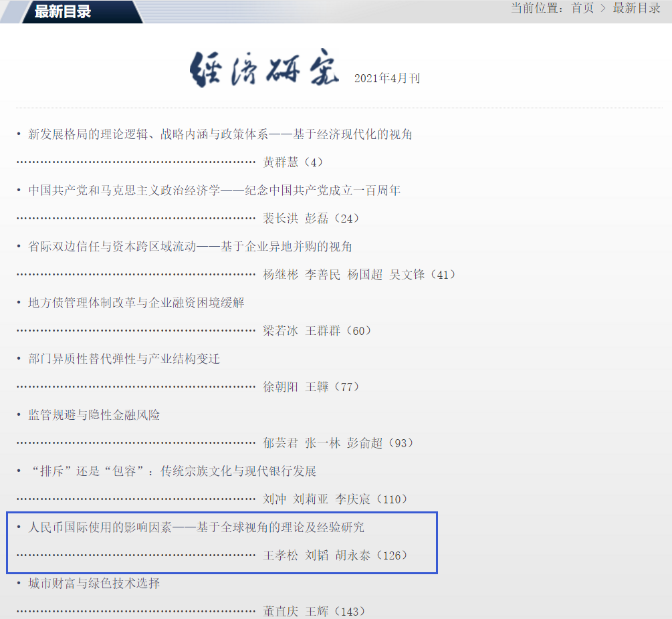Click author name 梁若冰
Viewport: 672px width, 619px height.
tap(280, 331)
